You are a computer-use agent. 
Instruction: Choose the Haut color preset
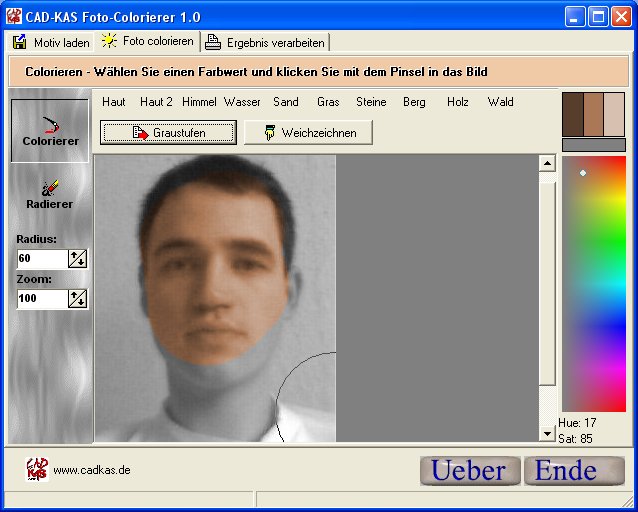pos(114,102)
